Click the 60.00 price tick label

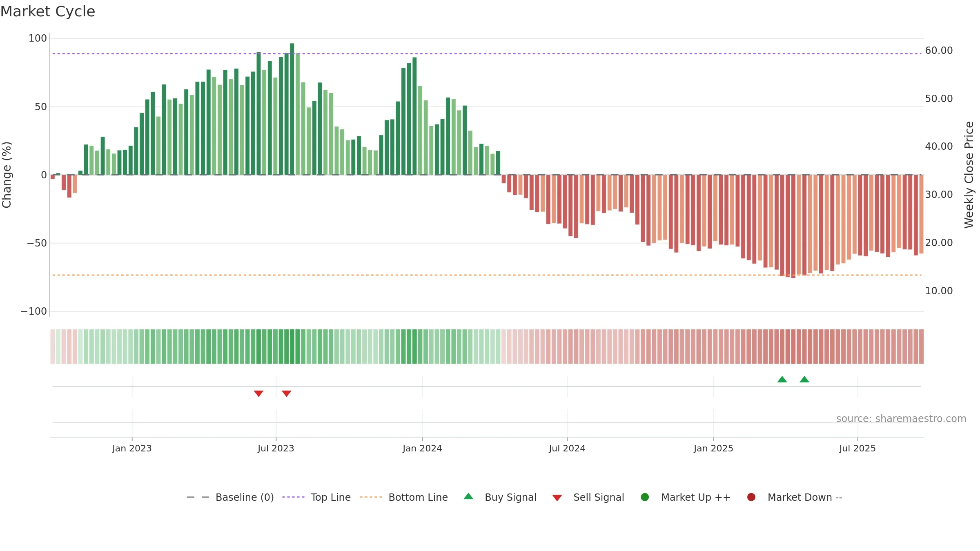point(939,51)
